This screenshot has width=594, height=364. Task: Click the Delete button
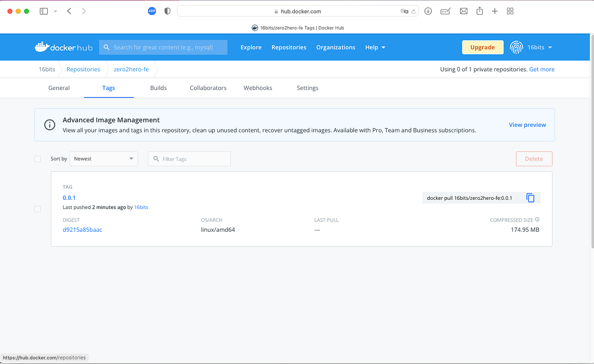point(534,159)
